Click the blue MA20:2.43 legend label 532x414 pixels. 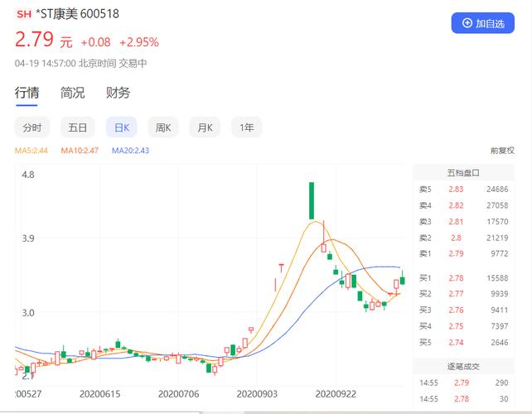click(130, 151)
